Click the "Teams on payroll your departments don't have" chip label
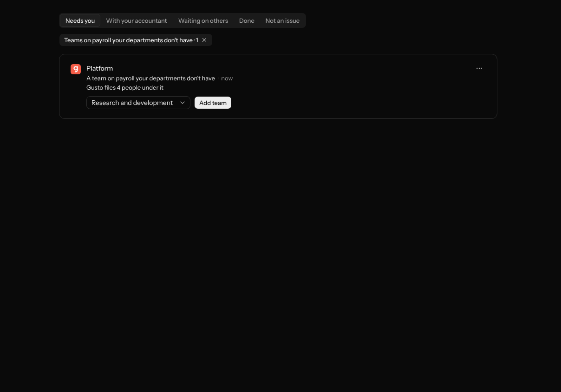 click(x=128, y=40)
